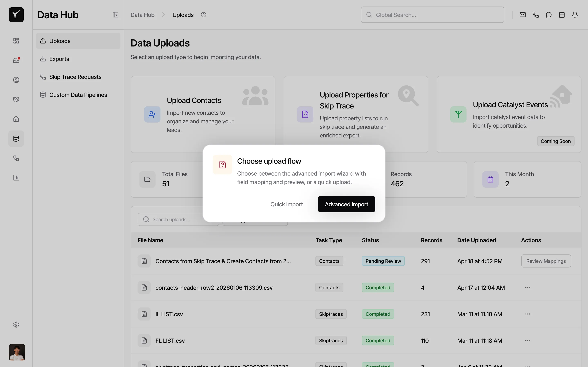
Task: Check notifications via the bell icon
Action: click(x=575, y=14)
